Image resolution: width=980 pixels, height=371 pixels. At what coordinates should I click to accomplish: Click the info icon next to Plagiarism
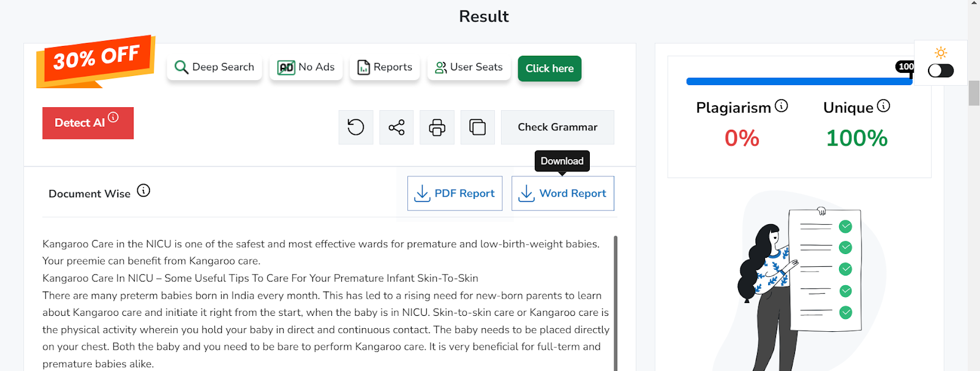(x=782, y=105)
